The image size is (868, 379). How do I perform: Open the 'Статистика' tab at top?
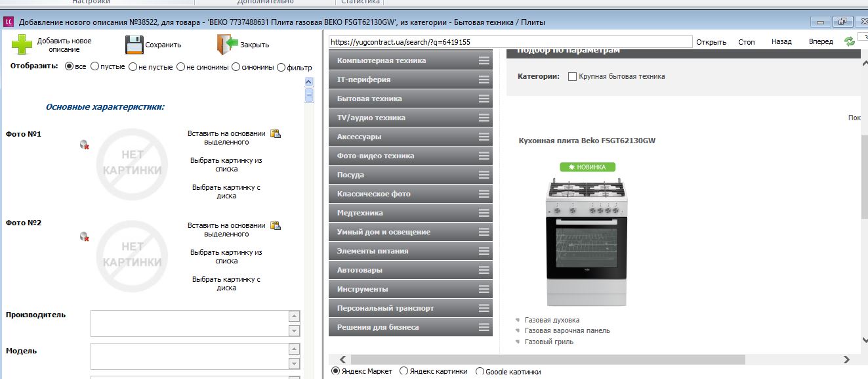(x=360, y=2)
